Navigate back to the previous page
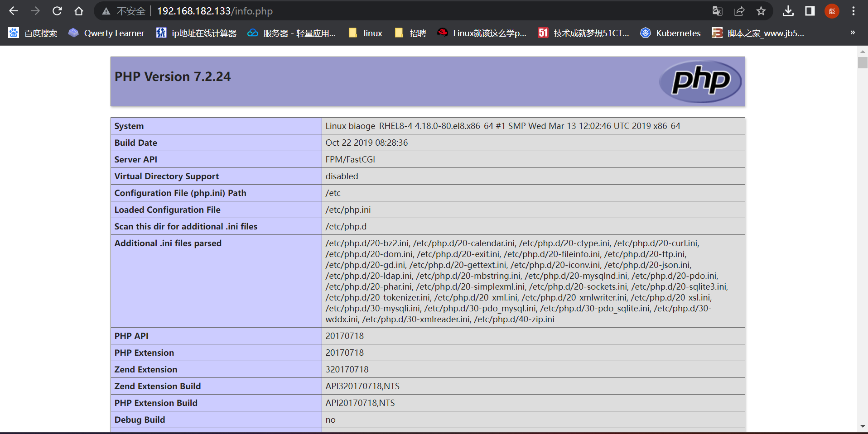868x434 pixels. pyautogui.click(x=14, y=11)
